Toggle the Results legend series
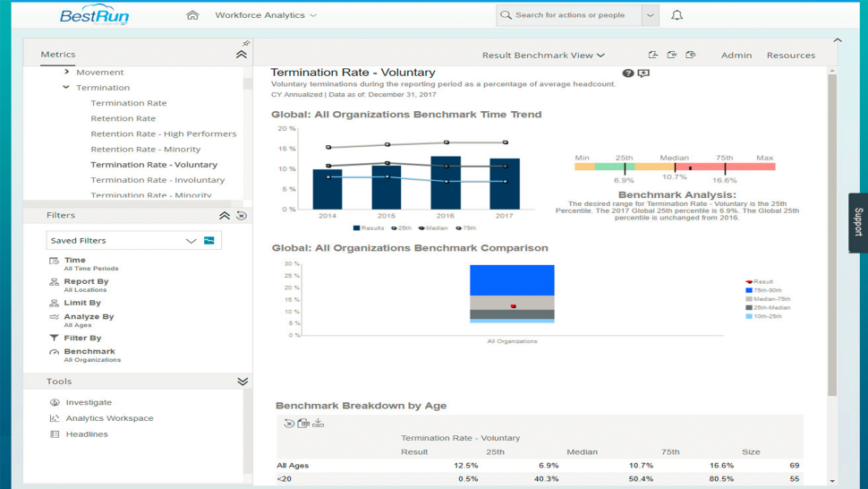 click(x=368, y=228)
